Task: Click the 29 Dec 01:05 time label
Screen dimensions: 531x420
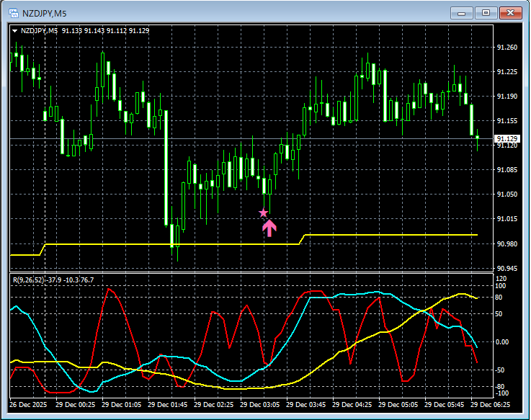Action: 121,405
